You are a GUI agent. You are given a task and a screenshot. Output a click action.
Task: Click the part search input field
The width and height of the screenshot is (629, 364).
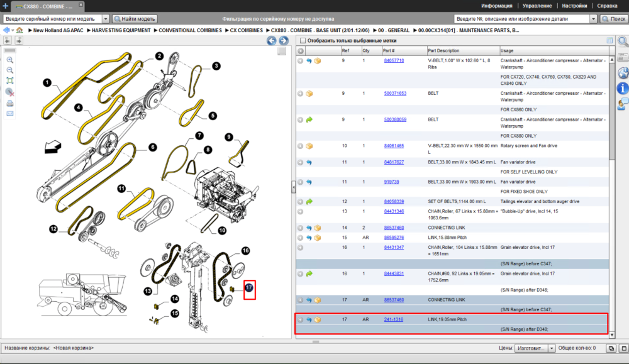[522, 19]
